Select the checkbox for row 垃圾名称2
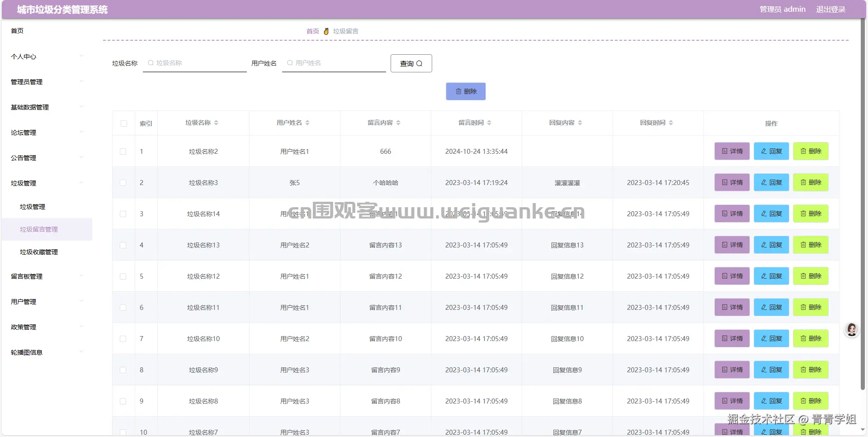Viewport: 868px width, 437px height. coord(123,152)
